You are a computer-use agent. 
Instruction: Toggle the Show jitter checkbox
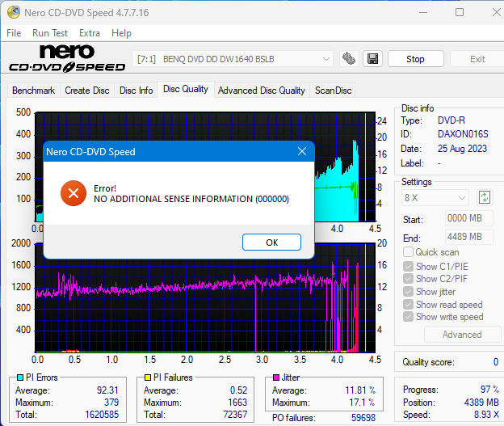pyautogui.click(x=408, y=292)
